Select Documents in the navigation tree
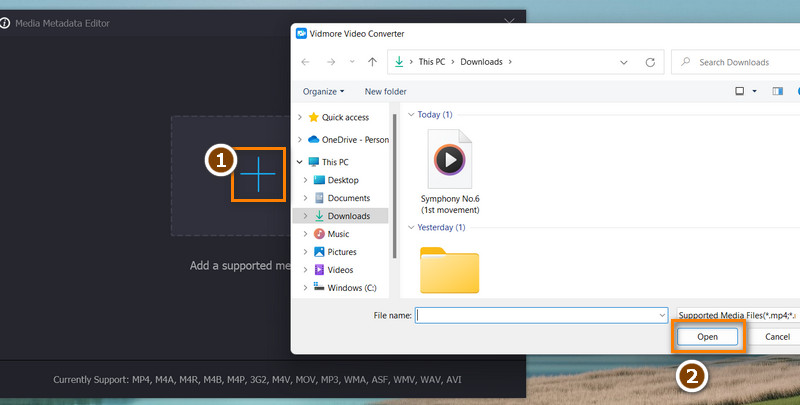 pos(348,198)
